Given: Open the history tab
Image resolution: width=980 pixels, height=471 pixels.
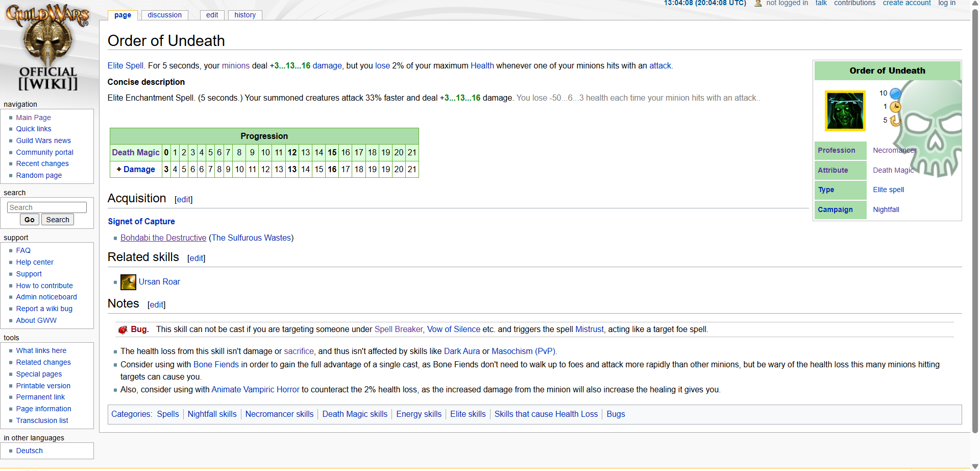Looking at the screenshot, I should click(245, 15).
